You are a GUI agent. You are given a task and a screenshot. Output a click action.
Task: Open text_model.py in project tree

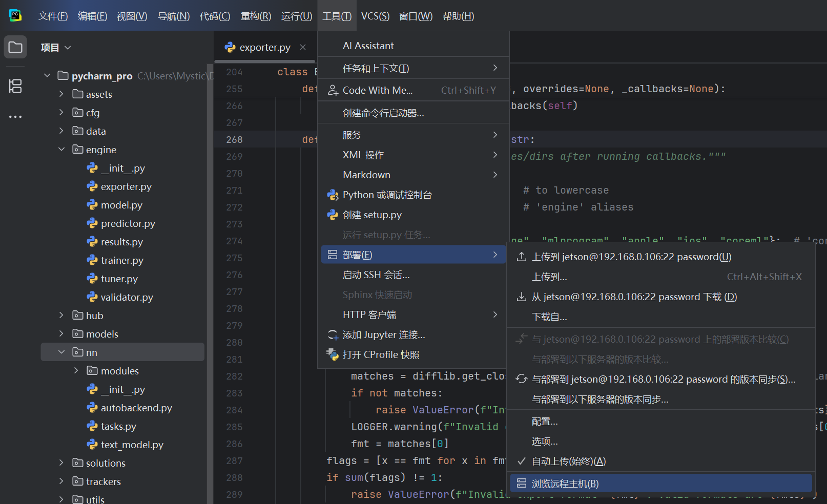[x=132, y=445]
